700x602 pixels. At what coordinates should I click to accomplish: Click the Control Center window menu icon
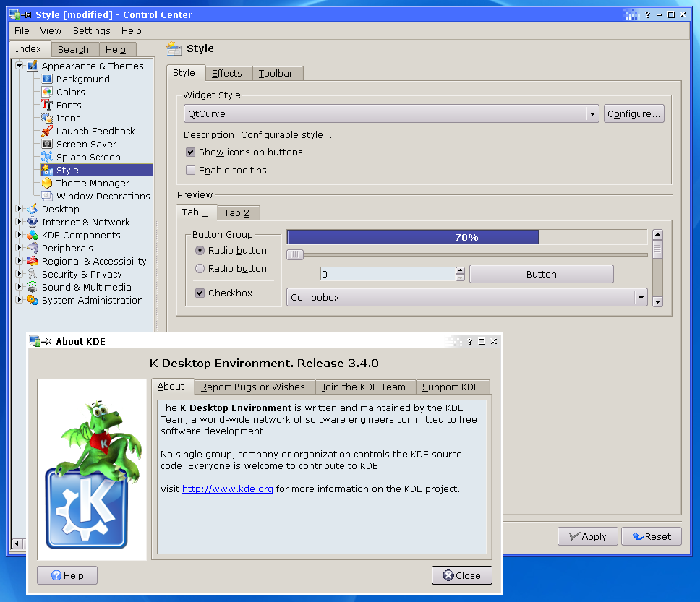14,14
